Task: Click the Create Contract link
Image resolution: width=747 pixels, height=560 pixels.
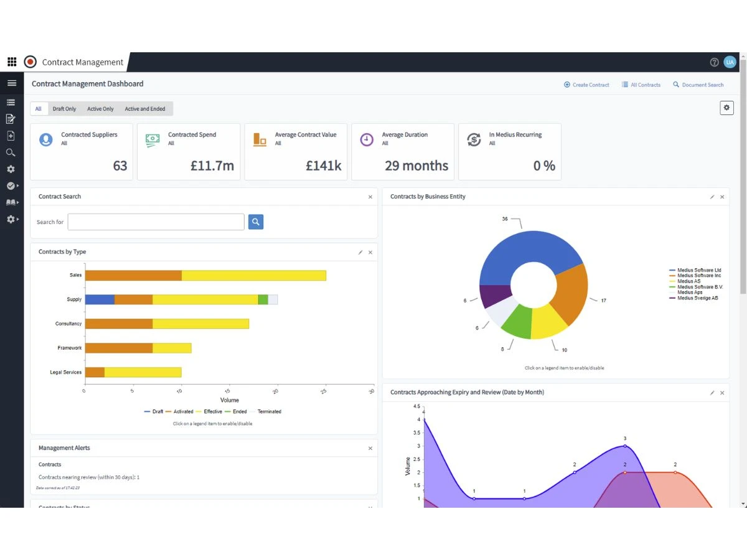Action: (x=586, y=85)
